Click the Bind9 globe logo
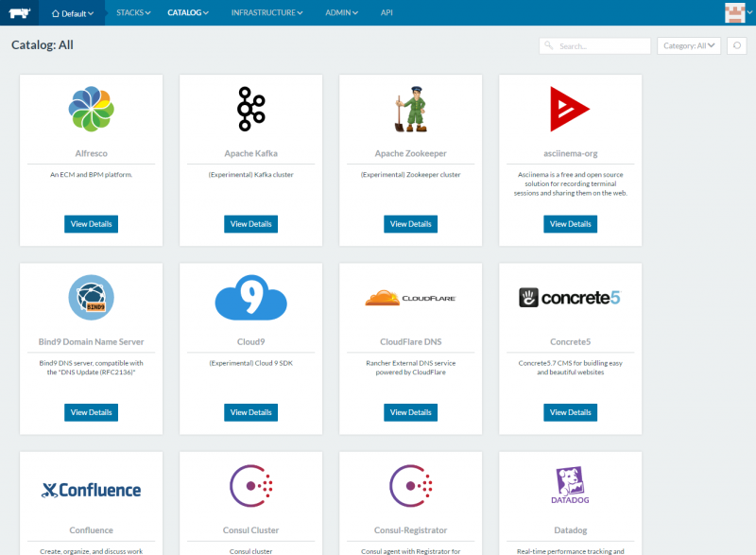Image resolution: width=756 pixels, height=555 pixels. click(91, 298)
